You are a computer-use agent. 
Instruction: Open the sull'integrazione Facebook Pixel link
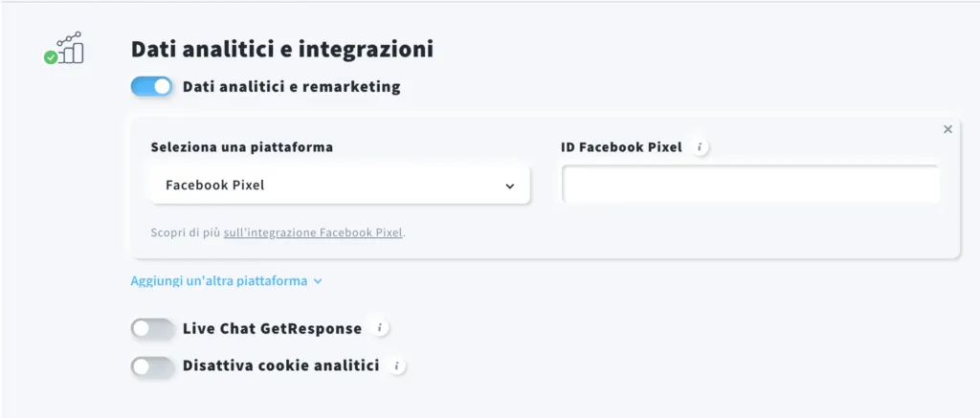[x=313, y=233]
